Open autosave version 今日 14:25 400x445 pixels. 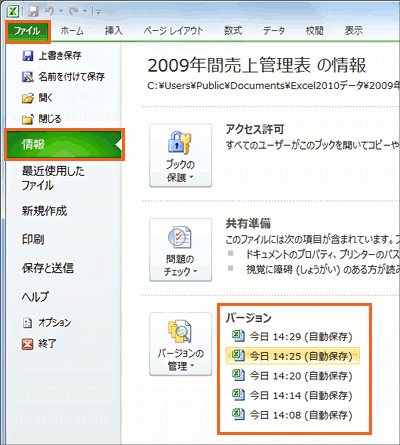point(292,356)
